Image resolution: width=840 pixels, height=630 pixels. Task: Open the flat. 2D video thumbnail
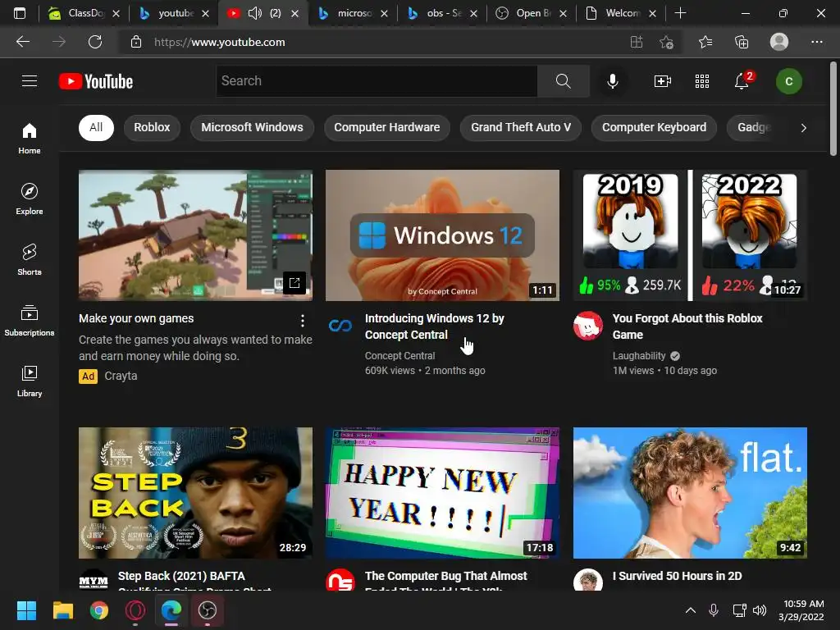coord(690,493)
